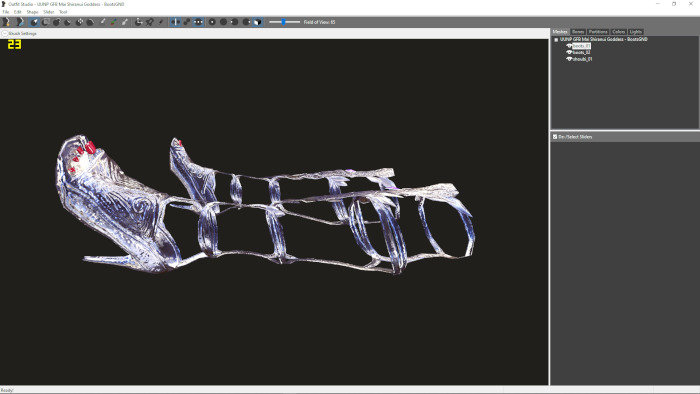Adjust the Field of View slider

click(x=284, y=22)
